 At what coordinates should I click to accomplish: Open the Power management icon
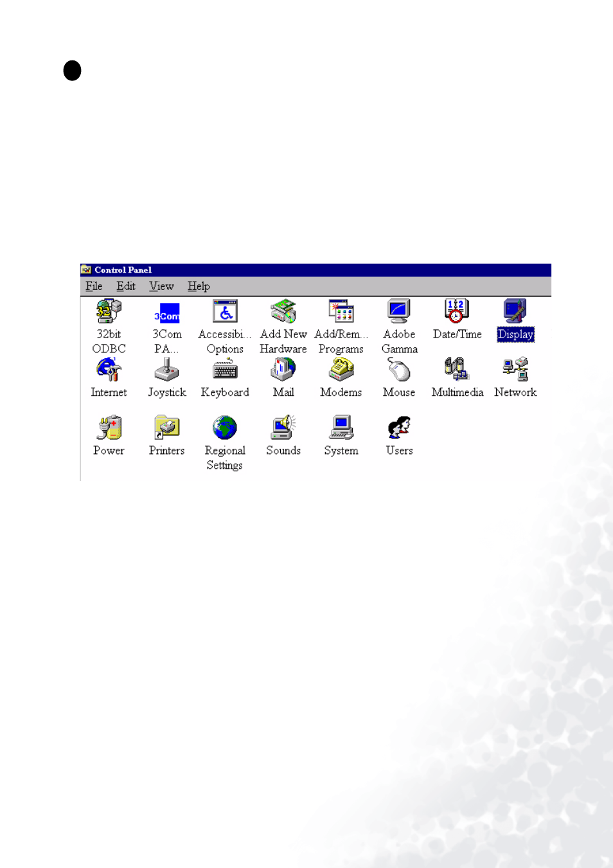[109, 428]
